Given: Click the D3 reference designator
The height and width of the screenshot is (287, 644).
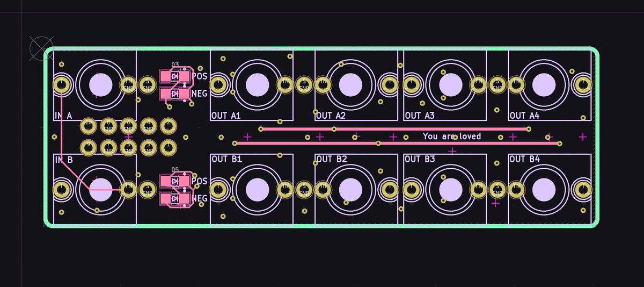Looking at the screenshot, I should 175,64.
